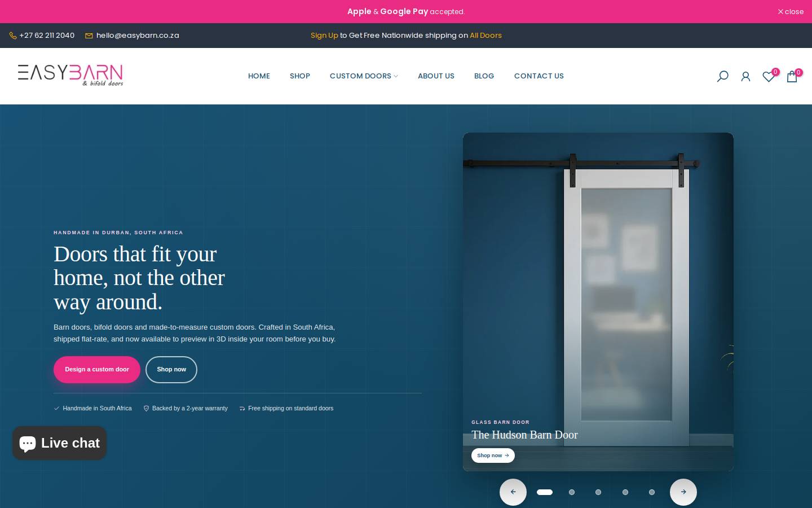Select the third carousel dot
The height and width of the screenshot is (508, 812).
click(598, 492)
